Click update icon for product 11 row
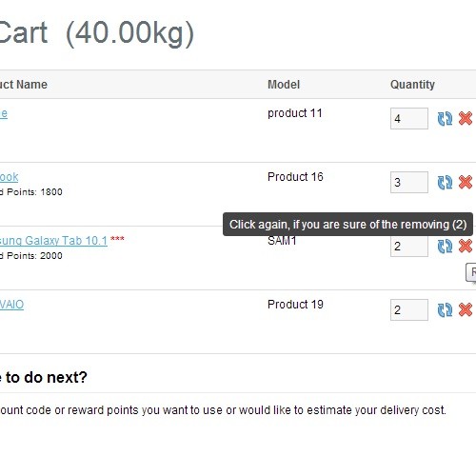Screen dimensions: 476x476 [x=445, y=119]
